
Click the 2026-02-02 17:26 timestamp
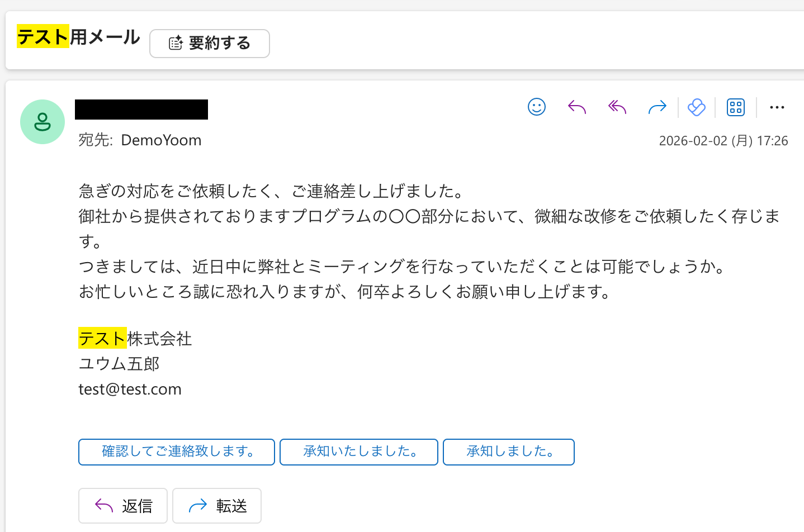point(723,141)
